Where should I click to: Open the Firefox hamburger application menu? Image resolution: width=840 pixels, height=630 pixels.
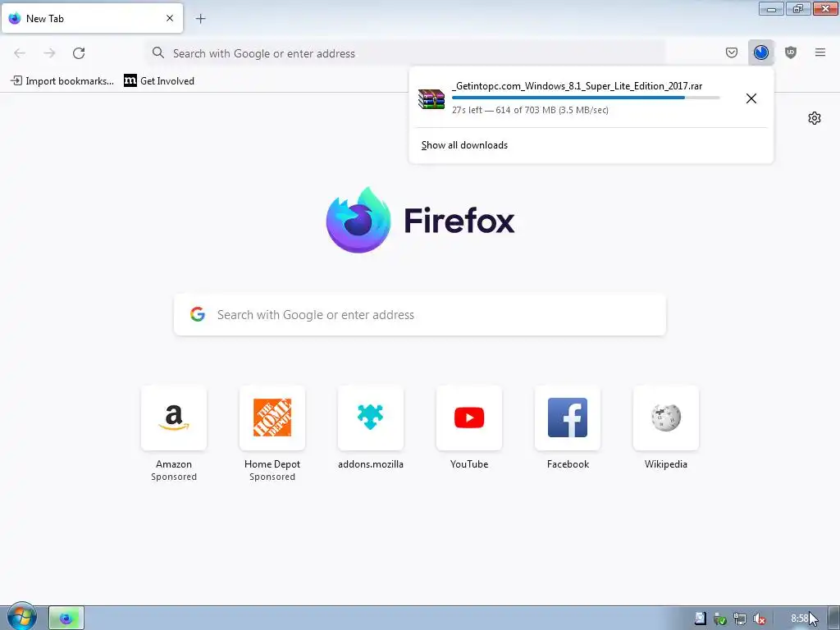point(819,52)
